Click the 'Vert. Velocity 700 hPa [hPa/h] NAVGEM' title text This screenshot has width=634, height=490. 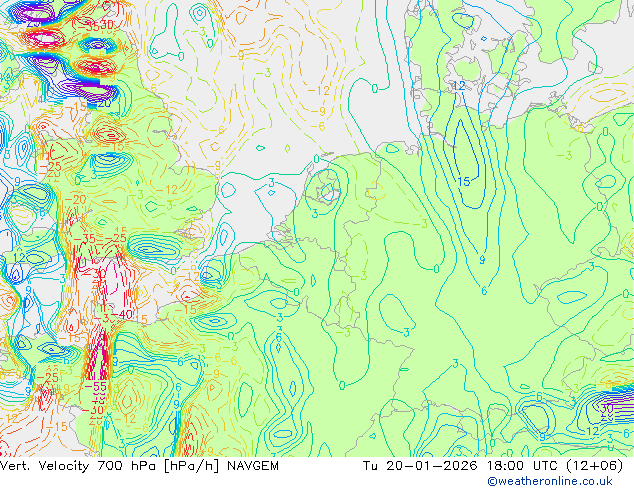tap(139, 466)
